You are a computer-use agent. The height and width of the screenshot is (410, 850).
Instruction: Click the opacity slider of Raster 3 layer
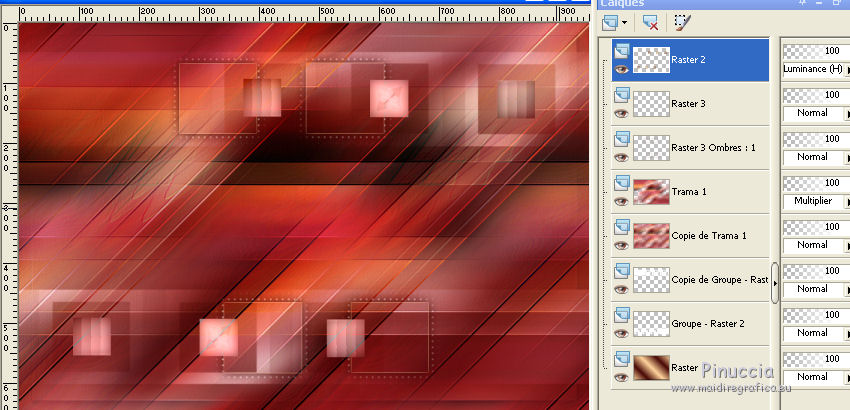(816, 95)
